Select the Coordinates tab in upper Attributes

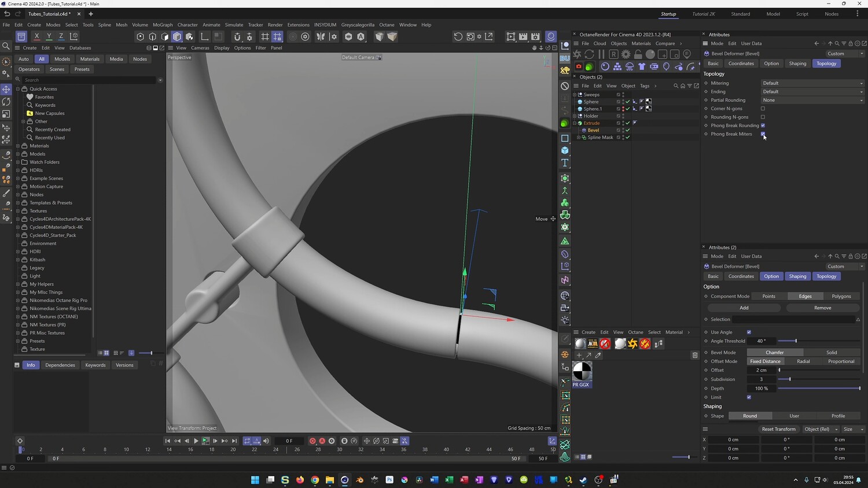pyautogui.click(x=741, y=64)
